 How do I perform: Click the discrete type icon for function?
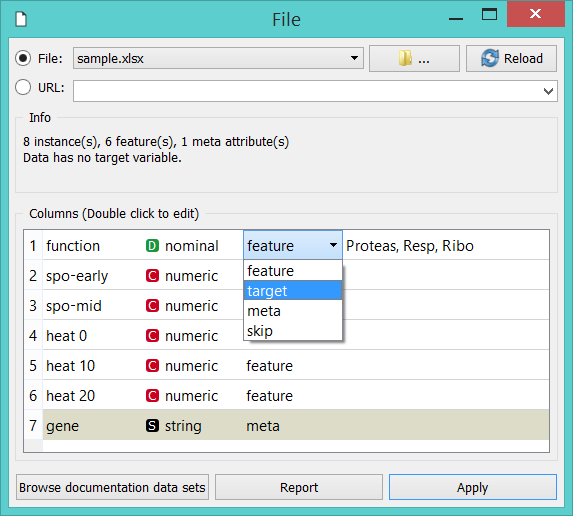(x=152, y=246)
